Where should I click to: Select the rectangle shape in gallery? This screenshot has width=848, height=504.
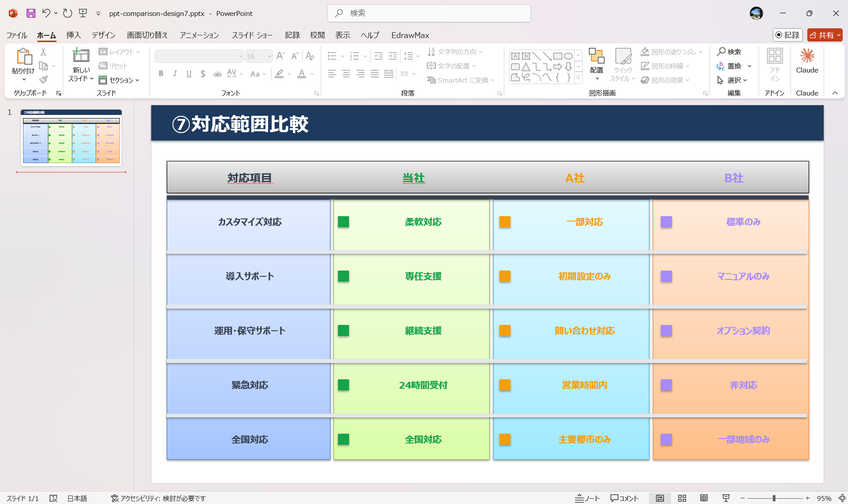click(558, 56)
